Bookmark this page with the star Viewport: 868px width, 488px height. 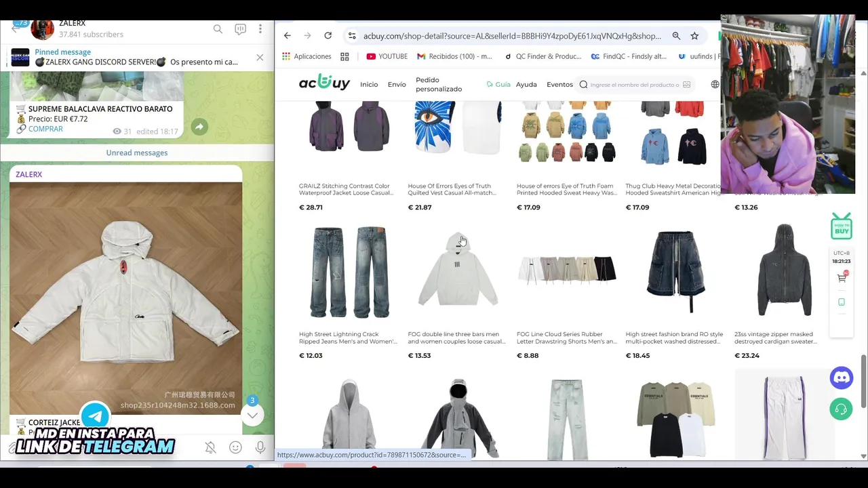[x=694, y=36]
